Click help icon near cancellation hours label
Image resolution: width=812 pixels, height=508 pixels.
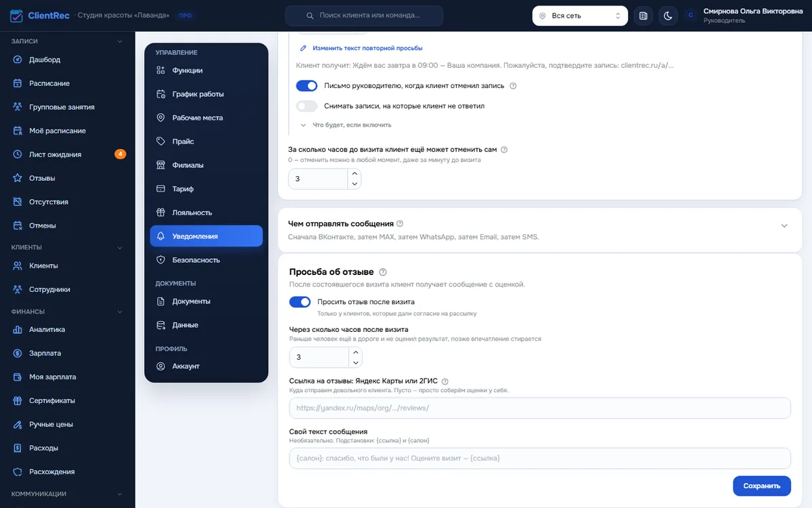[504, 150]
